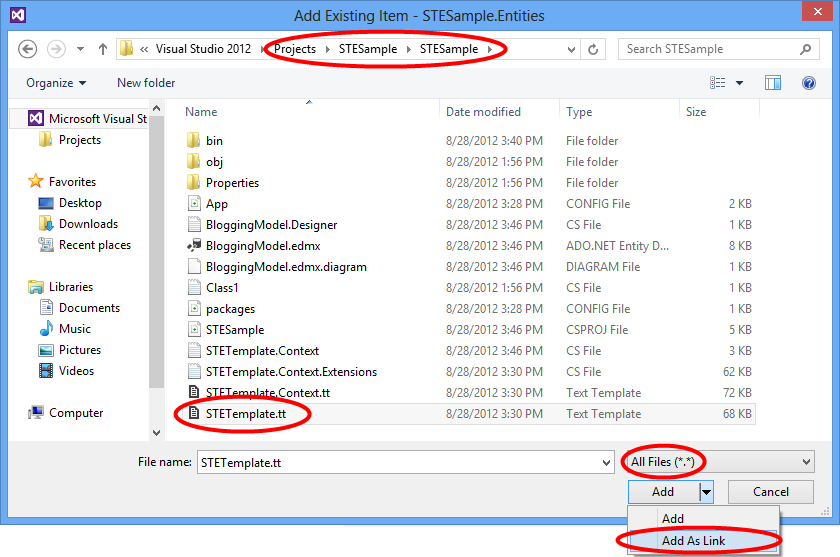Choose Add As Link from dropdown menu

(703, 541)
